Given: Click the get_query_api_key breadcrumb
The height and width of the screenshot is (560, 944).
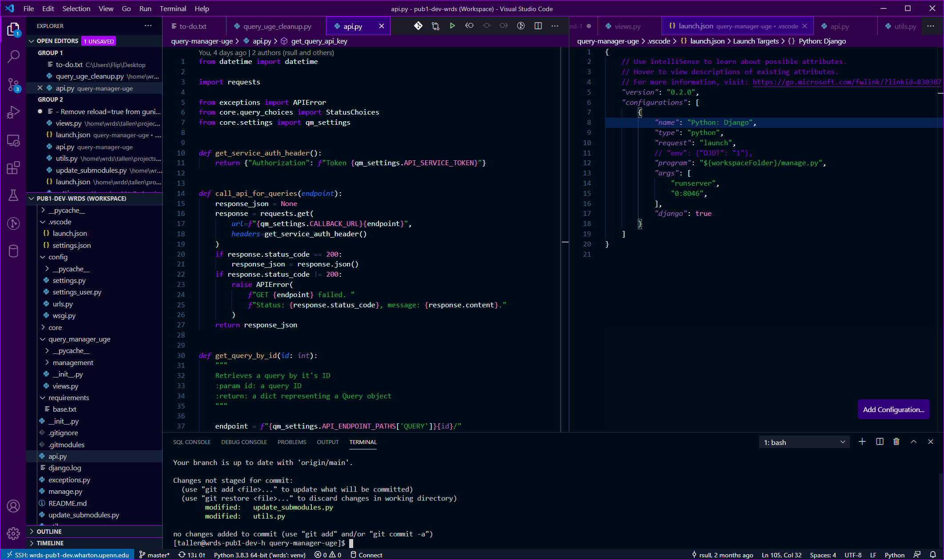Looking at the screenshot, I should 319,41.
